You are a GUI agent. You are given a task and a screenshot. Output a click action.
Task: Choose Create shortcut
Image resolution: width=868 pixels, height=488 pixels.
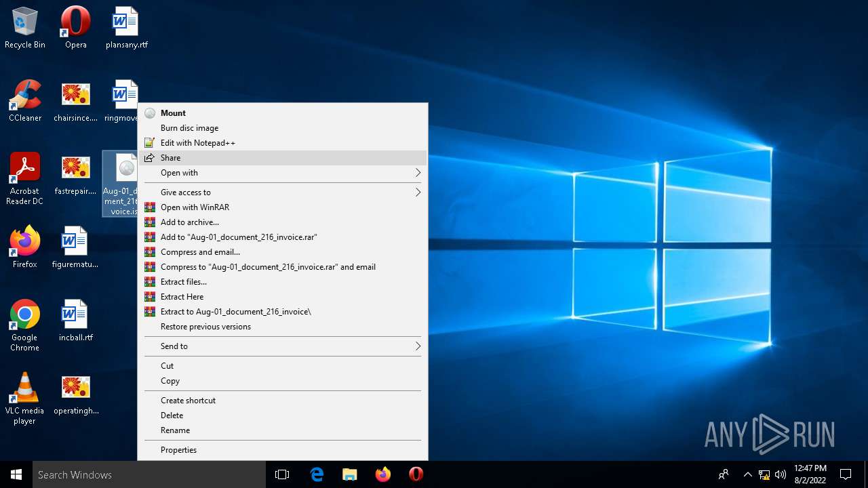pyautogui.click(x=283, y=401)
